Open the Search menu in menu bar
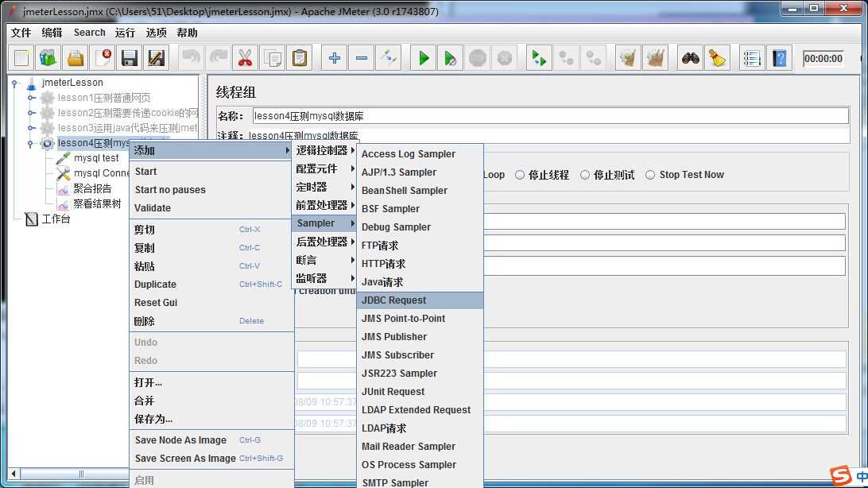This screenshot has height=488, width=868. coord(89,33)
